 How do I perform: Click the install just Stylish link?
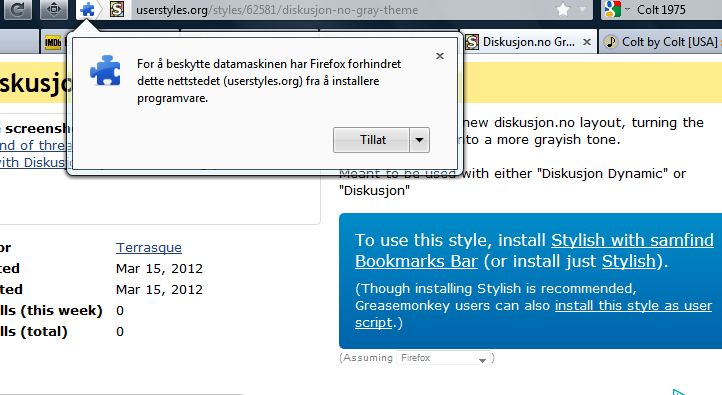click(629, 261)
